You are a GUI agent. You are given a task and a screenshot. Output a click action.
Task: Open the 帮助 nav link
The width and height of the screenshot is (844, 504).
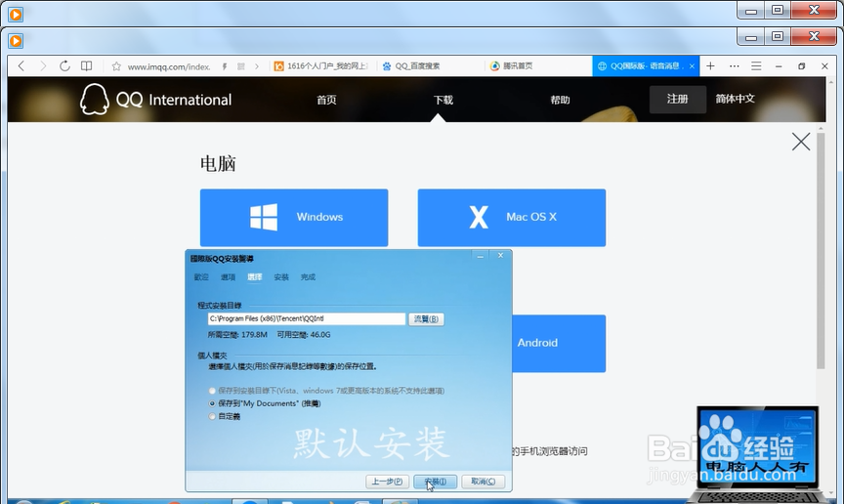pos(560,100)
